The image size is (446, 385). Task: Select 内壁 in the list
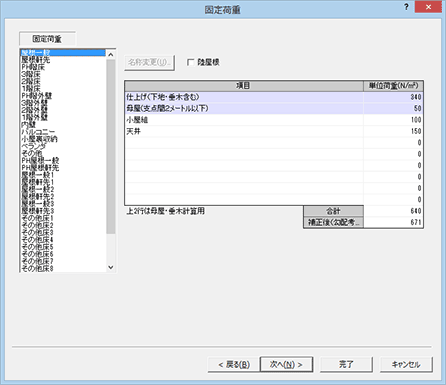click(x=63, y=125)
